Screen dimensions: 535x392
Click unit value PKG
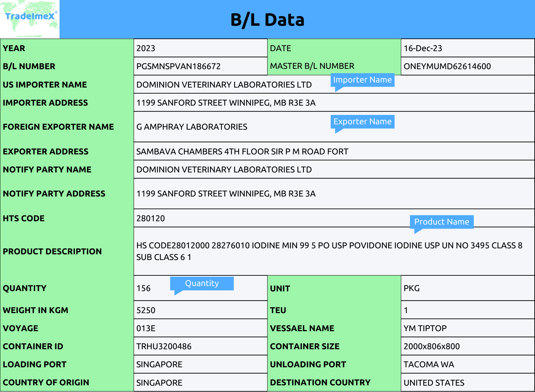pos(411,288)
